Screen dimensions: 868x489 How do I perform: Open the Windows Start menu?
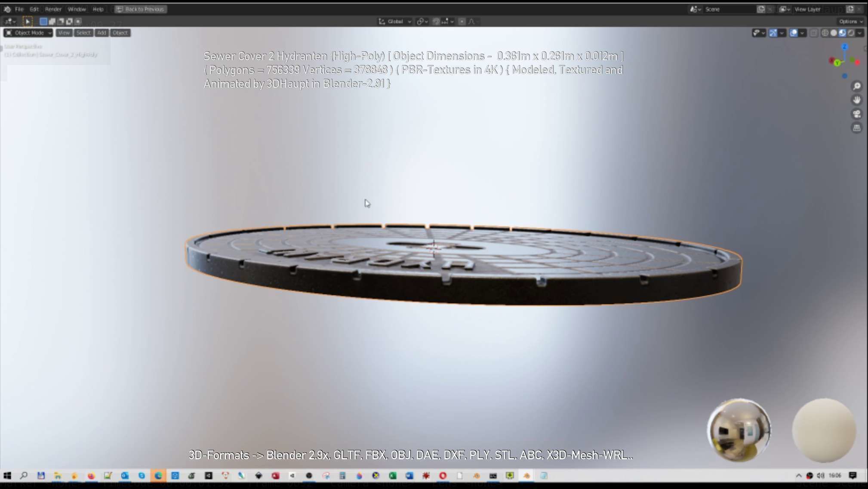[x=7, y=476]
